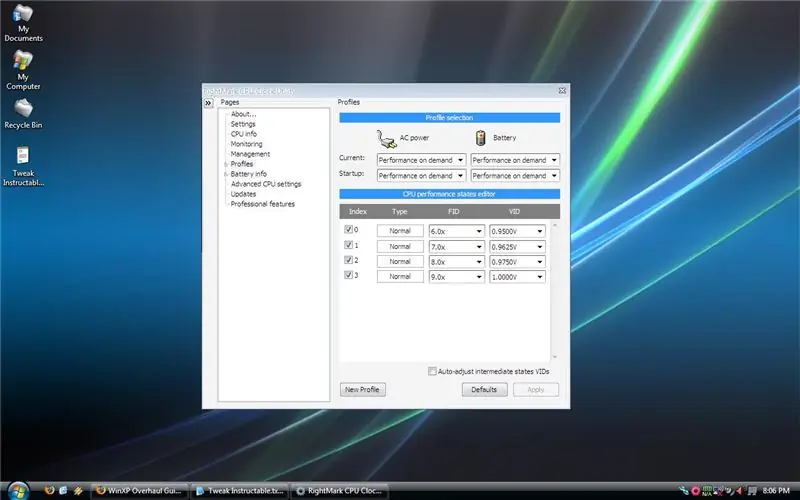The image size is (800, 500).
Task: Click the New Profile button
Action: pos(363,389)
